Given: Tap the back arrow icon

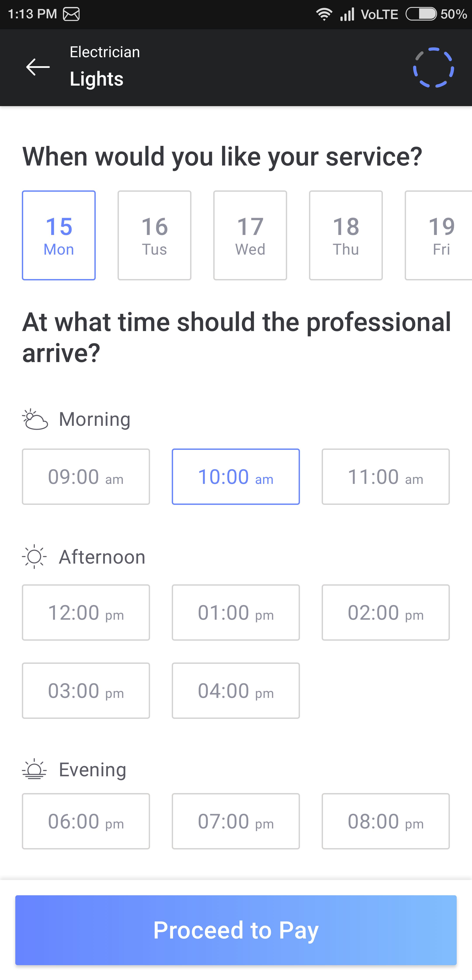Looking at the screenshot, I should tap(38, 67).
